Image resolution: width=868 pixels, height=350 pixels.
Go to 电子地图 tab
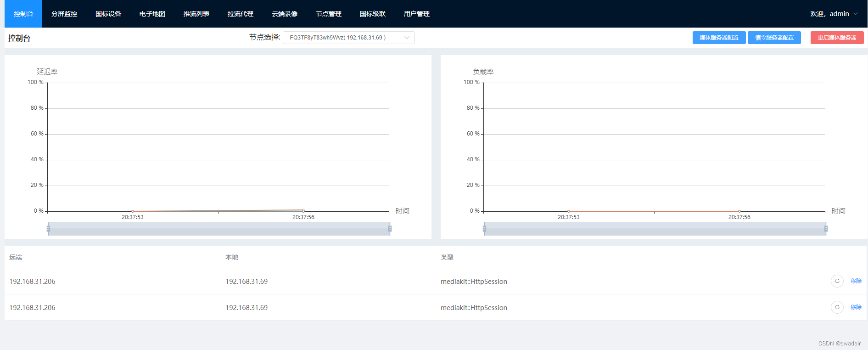[152, 14]
